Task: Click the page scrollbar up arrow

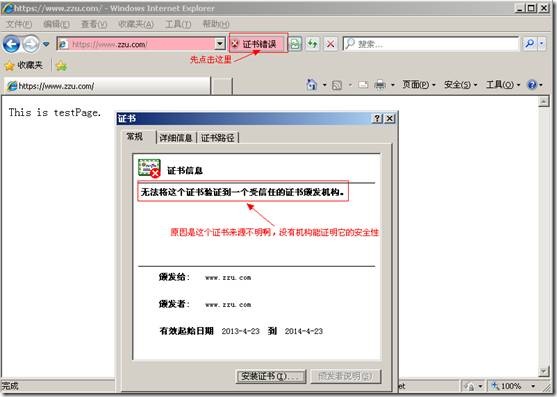Action: coord(544,102)
